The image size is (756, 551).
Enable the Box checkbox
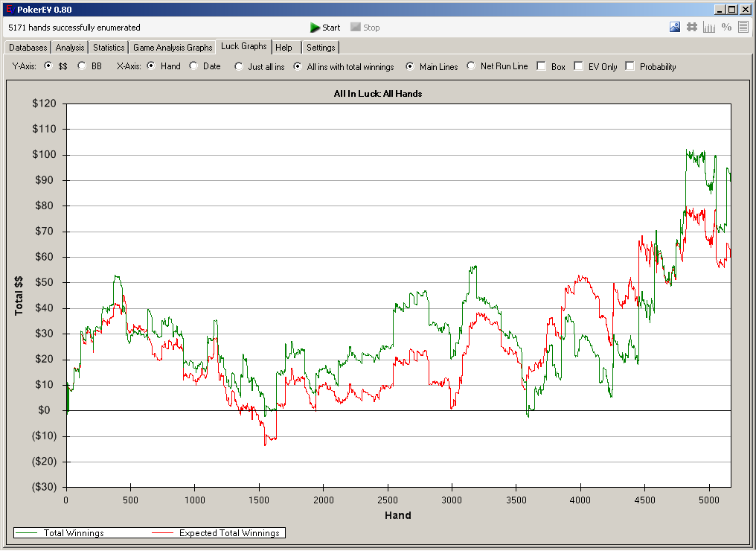541,66
